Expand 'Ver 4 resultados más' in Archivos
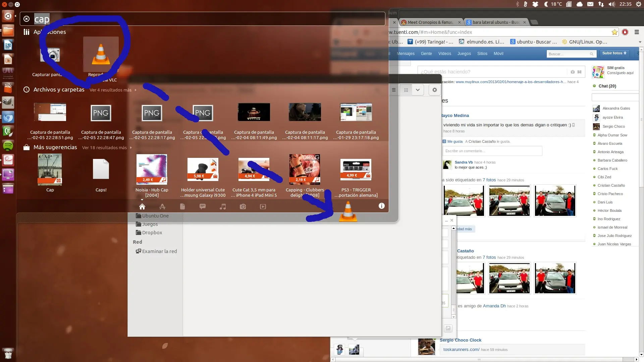 [113, 90]
